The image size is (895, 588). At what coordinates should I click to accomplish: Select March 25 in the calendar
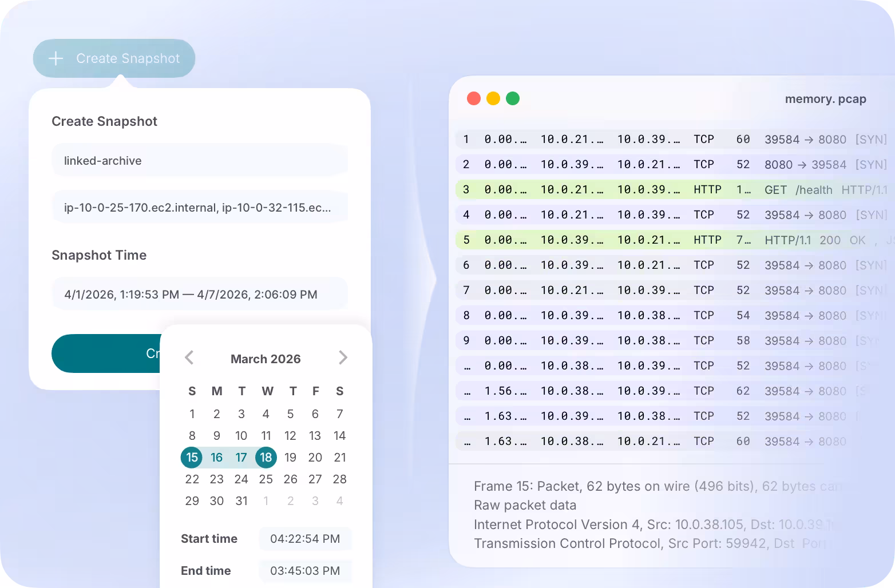266,479
